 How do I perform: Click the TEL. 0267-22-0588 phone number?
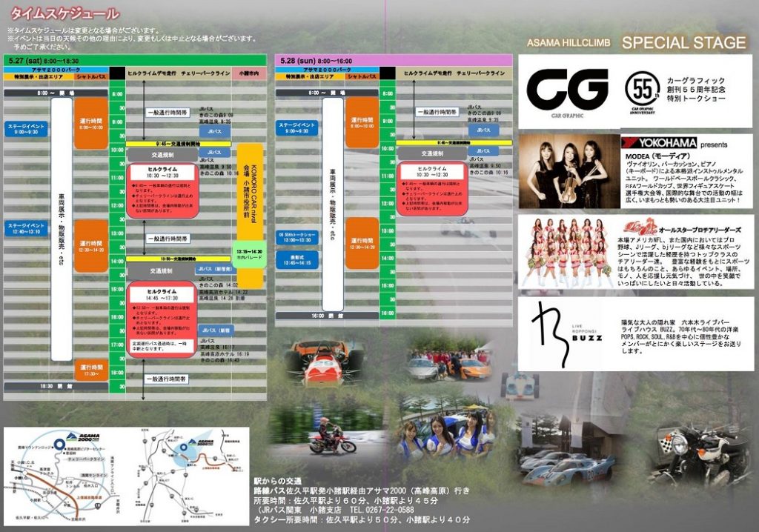click(x=382, y=510)
